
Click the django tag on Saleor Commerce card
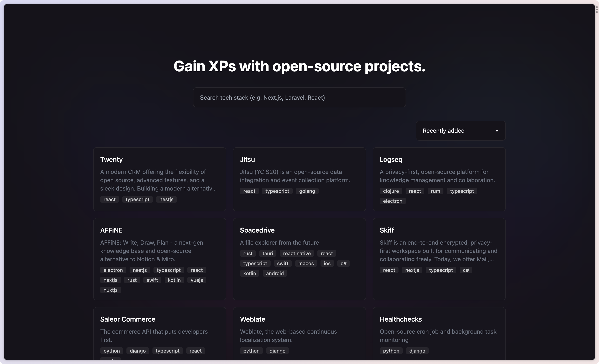coord(138,351)
